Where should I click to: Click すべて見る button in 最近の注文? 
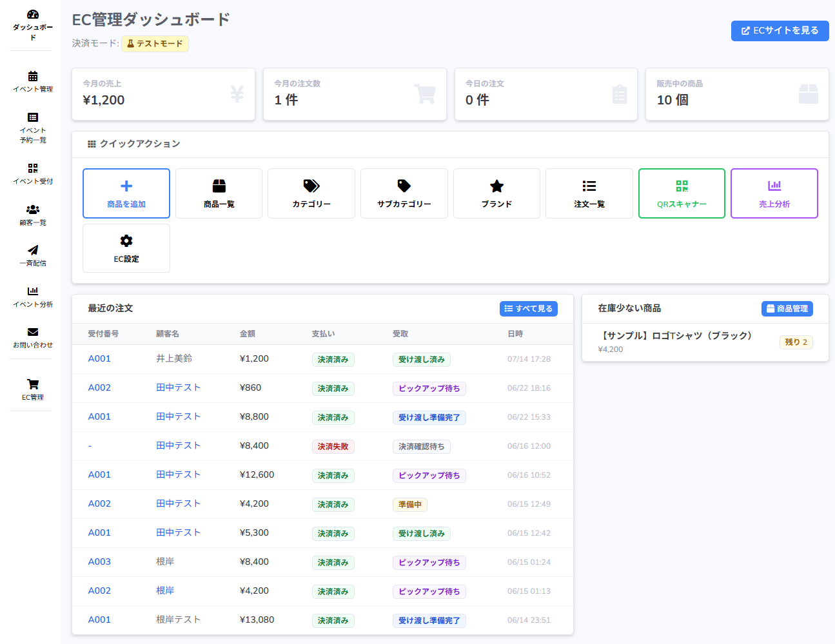click(x=529, y=309)
